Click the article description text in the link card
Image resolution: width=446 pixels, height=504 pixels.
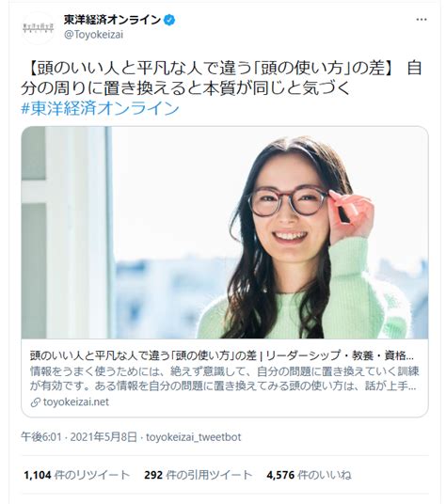pyautogui.click(x=225, y=379)
